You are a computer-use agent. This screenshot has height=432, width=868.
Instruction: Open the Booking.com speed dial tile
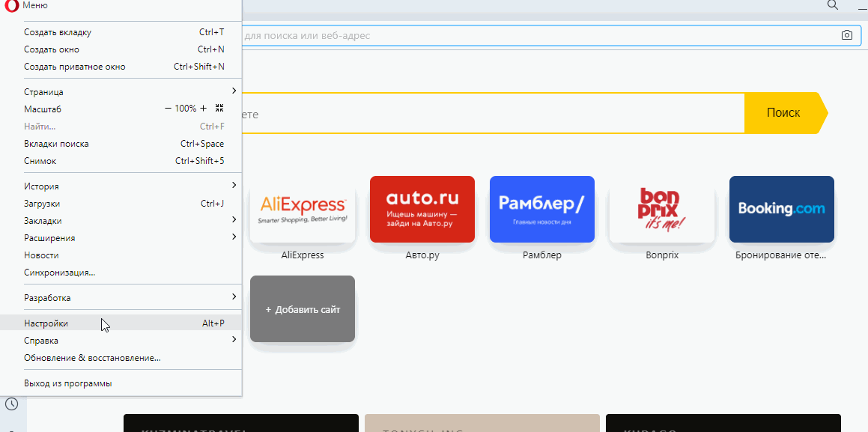[x=781, y=210]
